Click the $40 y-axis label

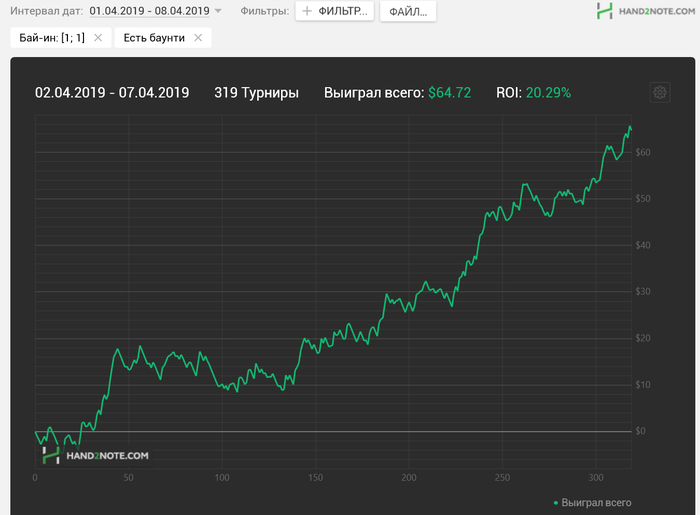click(x=643, y=245)
